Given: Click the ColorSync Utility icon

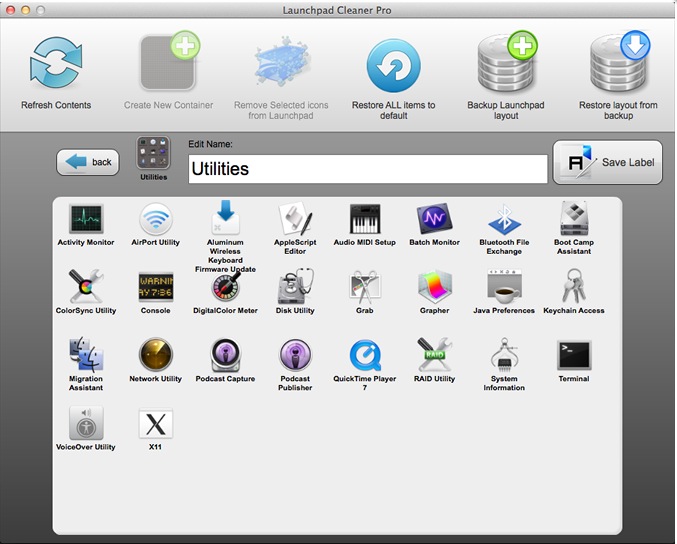Looking at the screenshot, I should coord(86,287).
